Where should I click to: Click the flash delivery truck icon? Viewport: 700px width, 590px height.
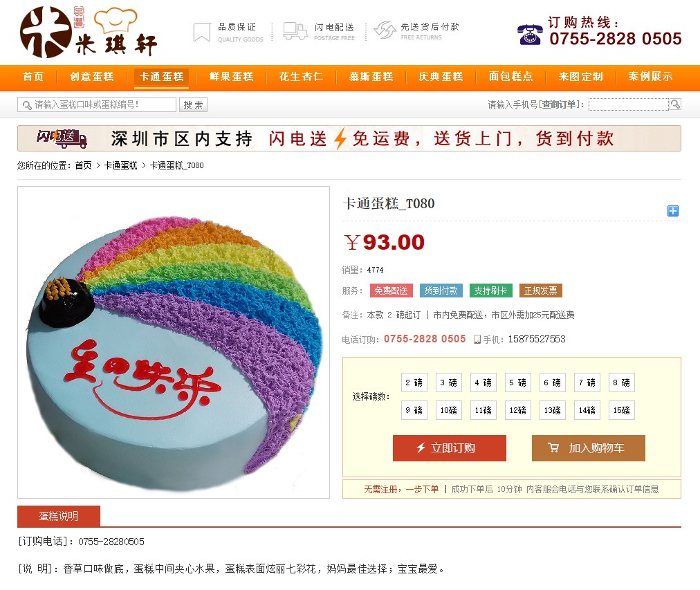click(295, 31)
